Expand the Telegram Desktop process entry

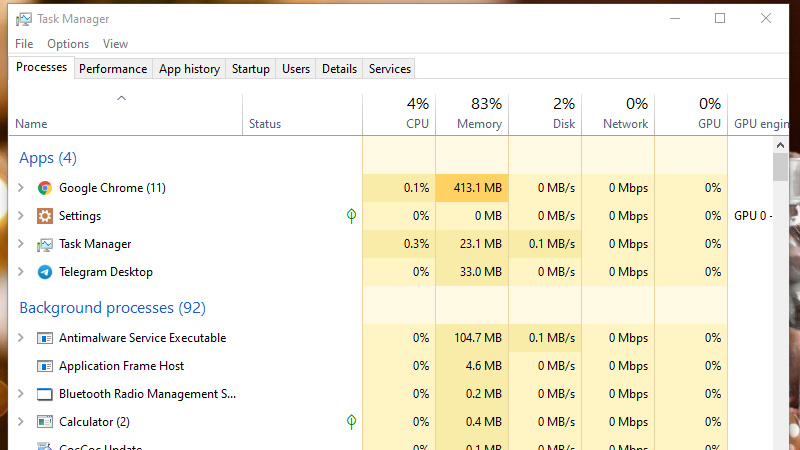[21, 272]
